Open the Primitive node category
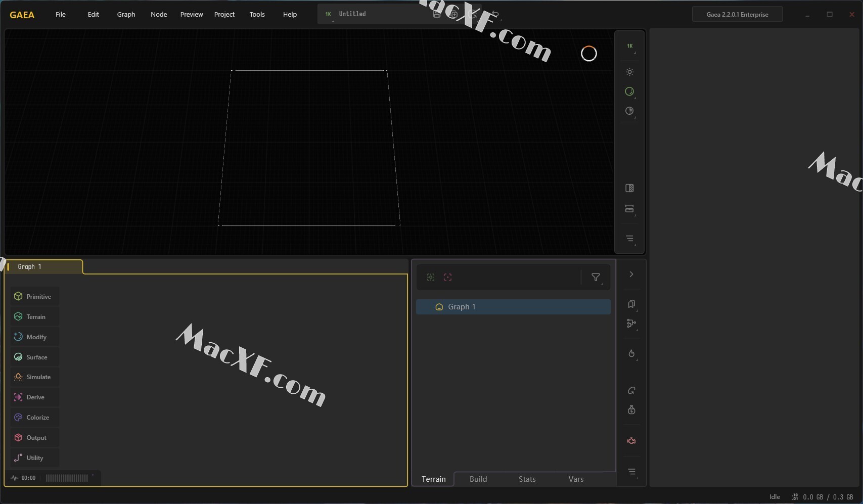This screenshot has width=863, height=504. 34,296
